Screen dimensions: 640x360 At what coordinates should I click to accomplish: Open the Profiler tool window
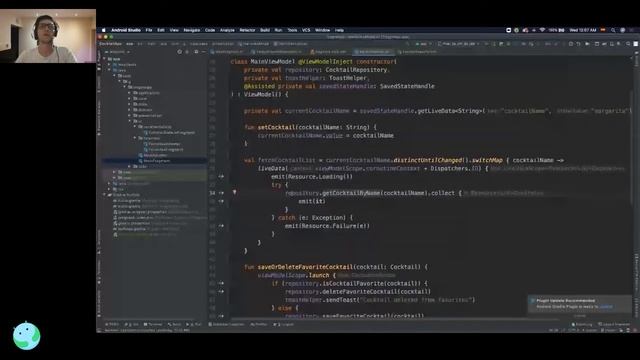tap(259, 324)
